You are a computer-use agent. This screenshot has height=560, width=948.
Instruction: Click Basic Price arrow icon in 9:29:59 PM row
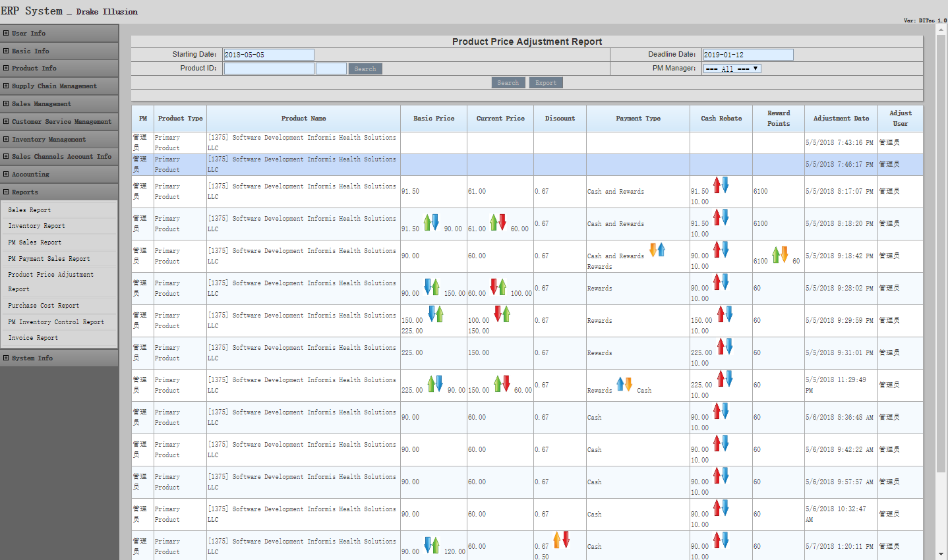pyautogui.click(x=436, y=314)
